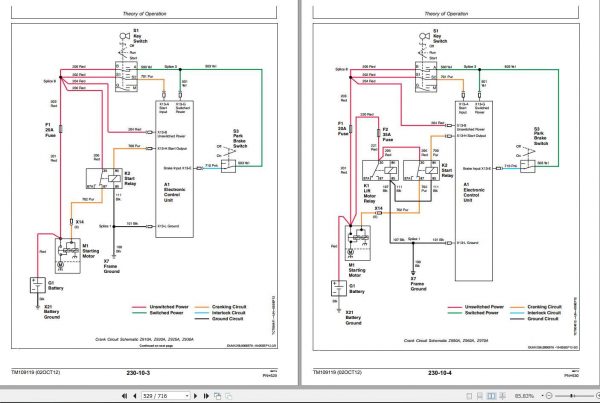Jump to the last page
This screenshot has height=403, width=600.
206,396
